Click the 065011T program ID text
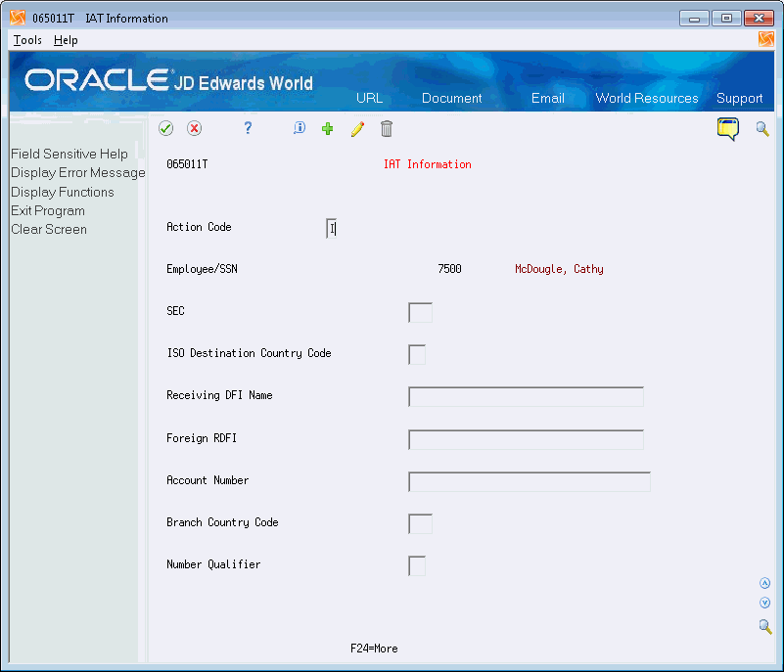Image resolution: width=784 pixels, height=672 pixels. [x=187, y=164]
